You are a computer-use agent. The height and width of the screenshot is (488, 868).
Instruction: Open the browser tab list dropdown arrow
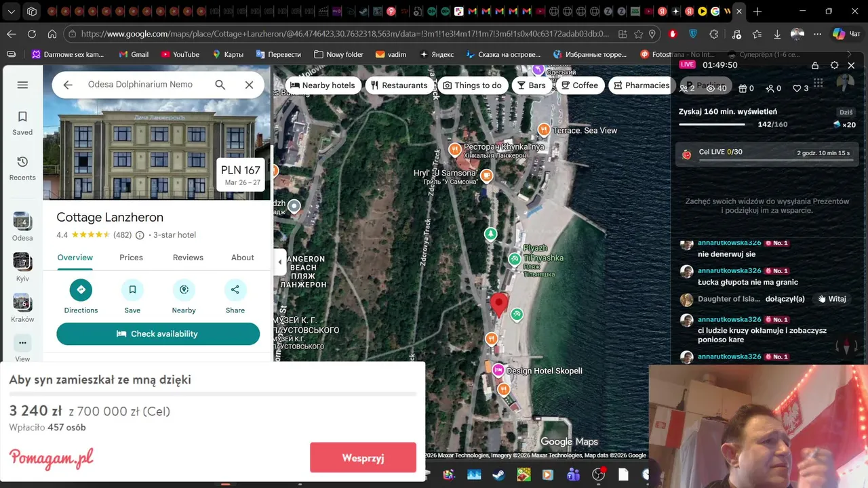(12, 12)
